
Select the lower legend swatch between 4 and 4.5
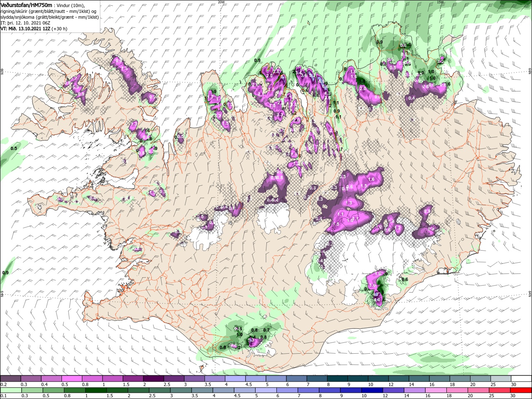point(223,390)
